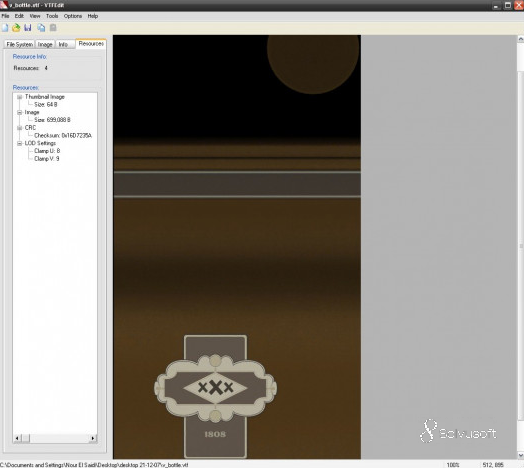Select the Checksum value entry
524x468 pixels.
63,135
